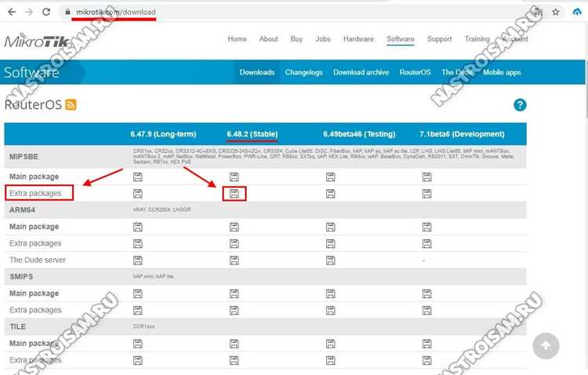Download TILE Main package 6.47.9 Long-term

(x=138, y=344)
